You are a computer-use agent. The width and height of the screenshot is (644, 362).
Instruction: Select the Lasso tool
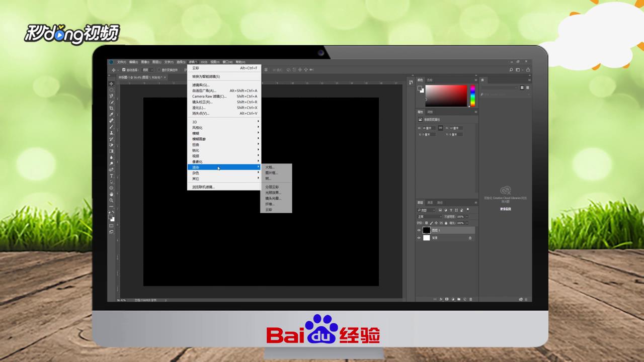click(x=111, y=95)
